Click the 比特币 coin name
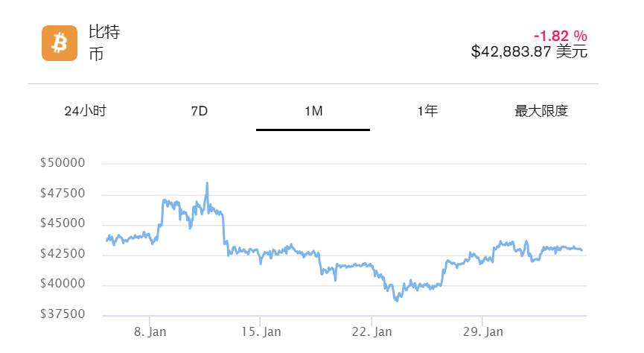This screenshot has width=644, height=353. point(104,43)
